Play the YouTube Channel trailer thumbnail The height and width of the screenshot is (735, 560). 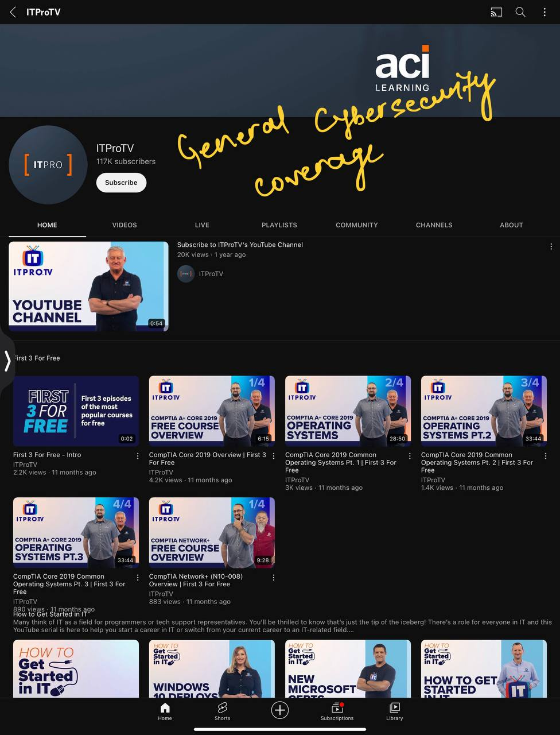point(88,286)
